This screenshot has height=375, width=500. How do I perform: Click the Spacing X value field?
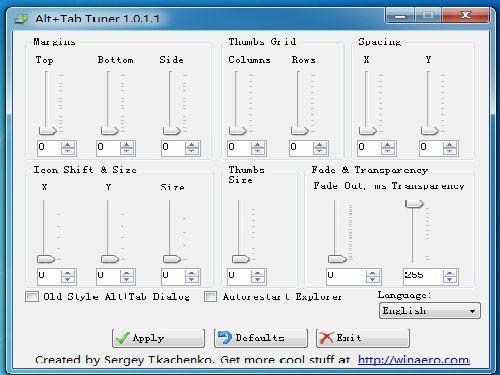coord(369,148)
